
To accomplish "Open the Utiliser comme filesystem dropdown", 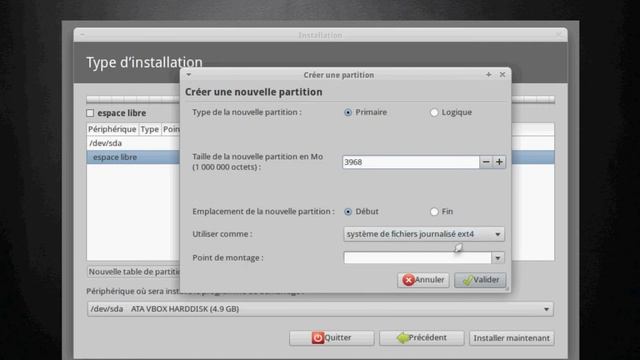I will point(424,234).
